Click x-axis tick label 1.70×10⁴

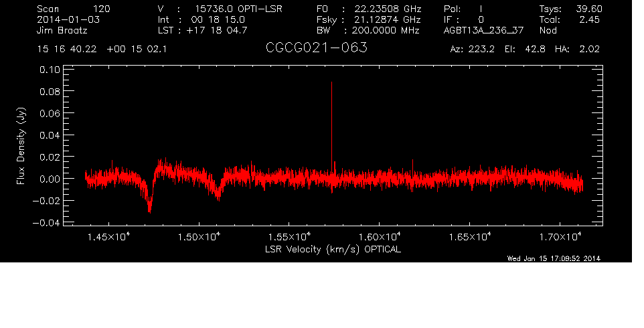point(560,237)
